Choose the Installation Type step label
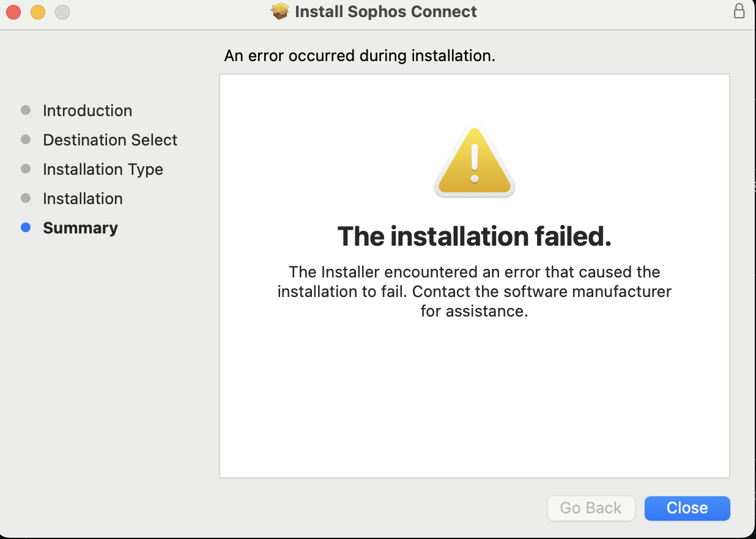Image resolution: width=756 pixels, height=539 pixels. click(x=103, y=169)
